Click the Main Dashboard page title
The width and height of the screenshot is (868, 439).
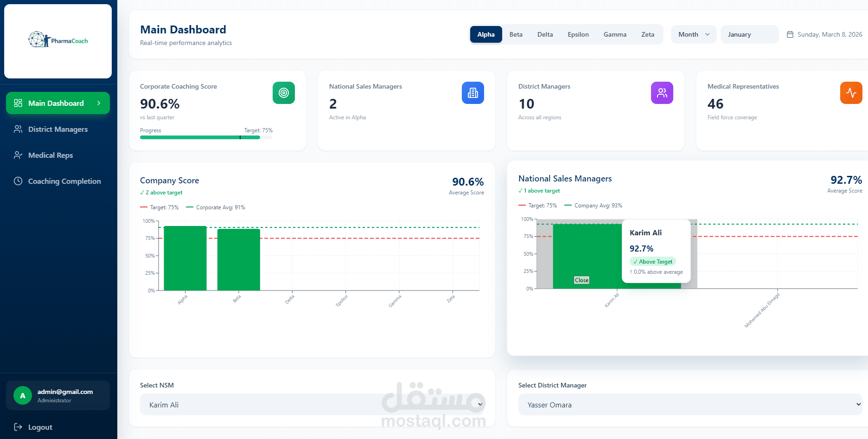tap(183, 30)
